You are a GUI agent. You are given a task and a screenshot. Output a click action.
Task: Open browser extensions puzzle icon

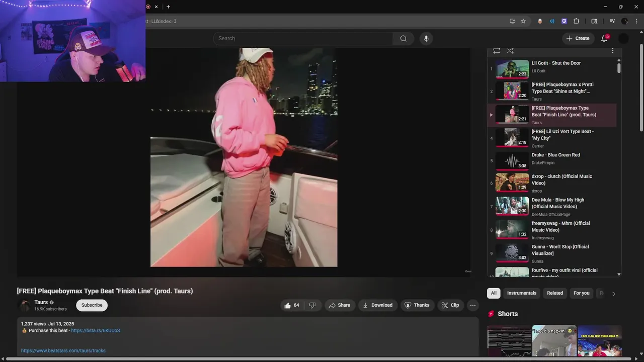pos(577,21)
